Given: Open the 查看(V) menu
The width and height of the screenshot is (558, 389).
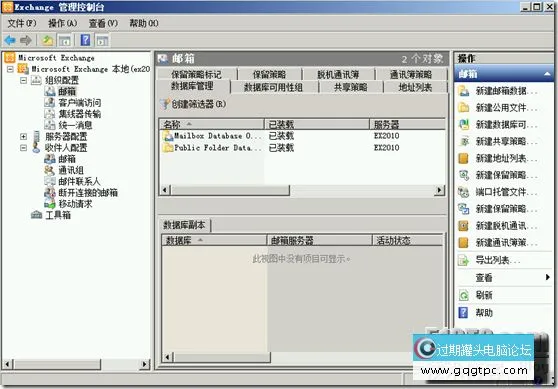Looking at the screenshot, I should [x=103, y=23].
